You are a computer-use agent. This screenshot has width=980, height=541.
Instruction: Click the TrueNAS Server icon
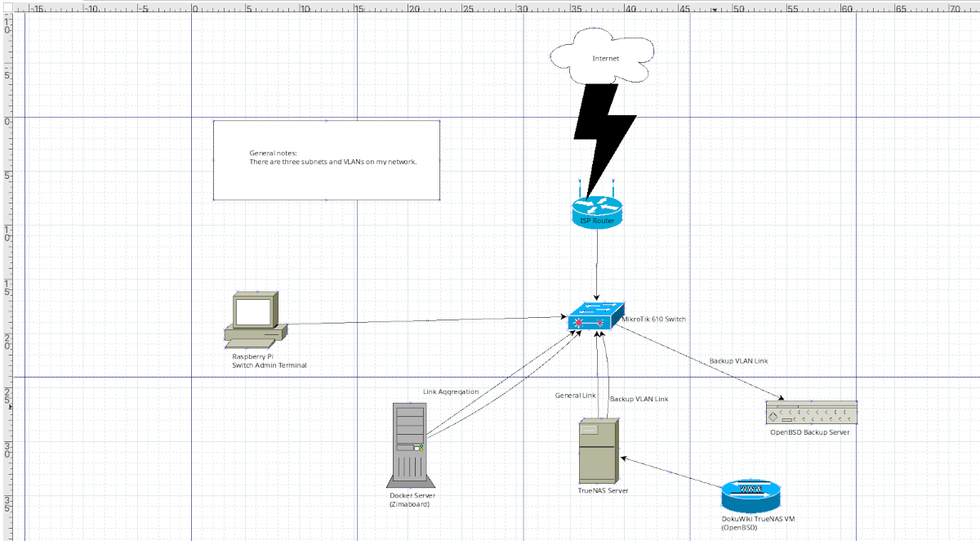point(599,449)
